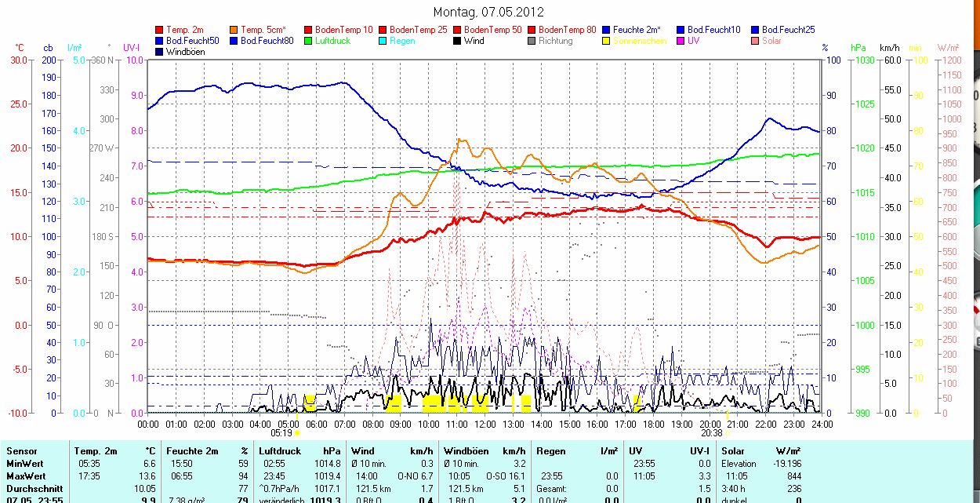Click the Gesamt: label under Regen
This screenshot has height=503, width=980.
pyautogui.click(x=553, y=488)
